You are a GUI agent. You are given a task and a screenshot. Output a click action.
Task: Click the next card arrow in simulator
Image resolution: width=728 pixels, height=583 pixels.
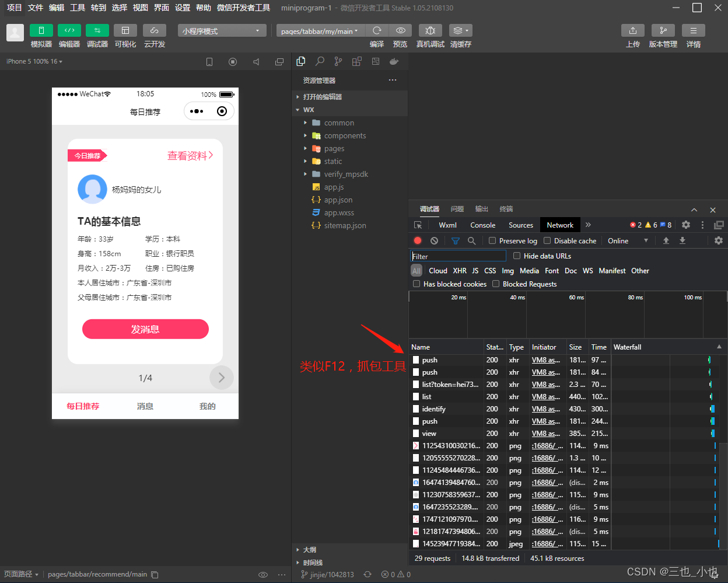tap(222, 378)
